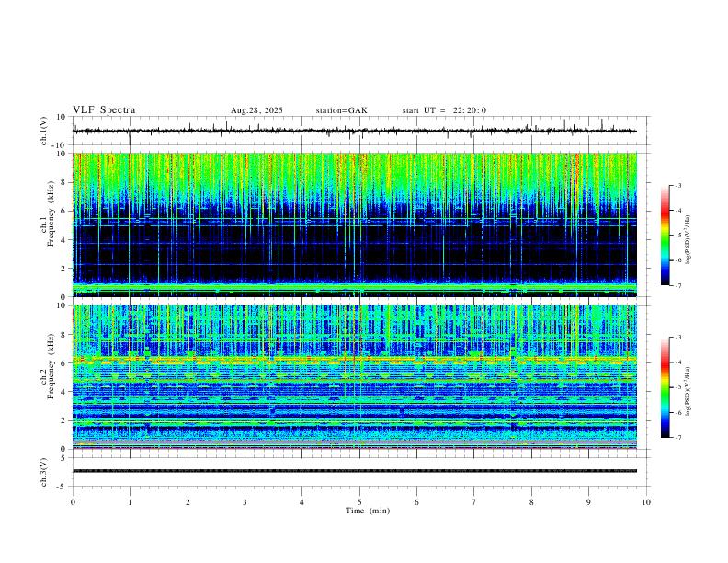Screen dimensions: 728x563
Task: Click the lower ch.2 PSD color bar
Action: (x=665, y=387)
